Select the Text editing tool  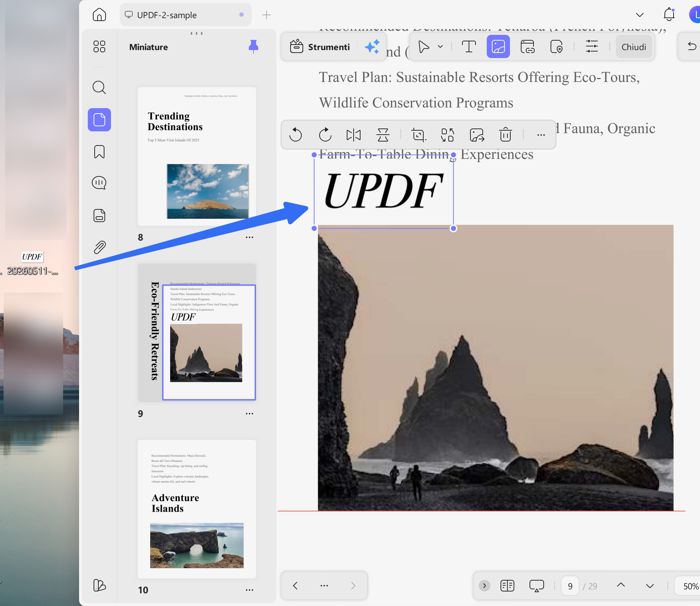click(x=469, y=47)
